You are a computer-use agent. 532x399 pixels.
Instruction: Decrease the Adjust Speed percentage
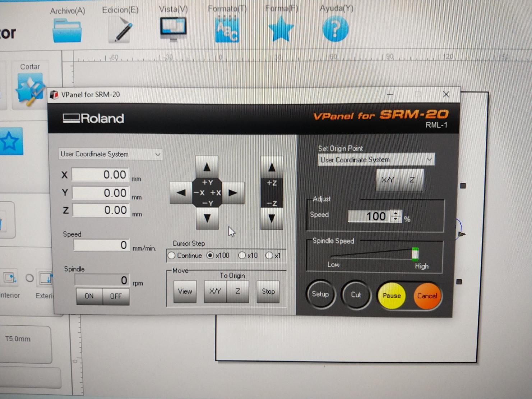click(x=396, y=219)
